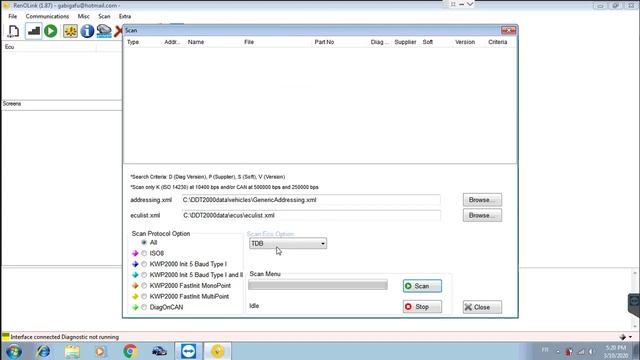The width and height of the screenshot is (640, 360).
Task: Select KWP2000 FastInit MultiPoint radio button
Action: click(x=144, y=296)
